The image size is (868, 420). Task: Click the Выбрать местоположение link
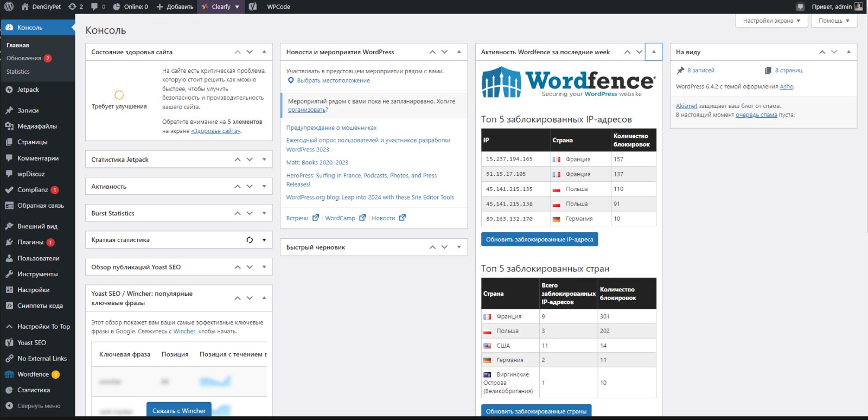click(333, 80)
